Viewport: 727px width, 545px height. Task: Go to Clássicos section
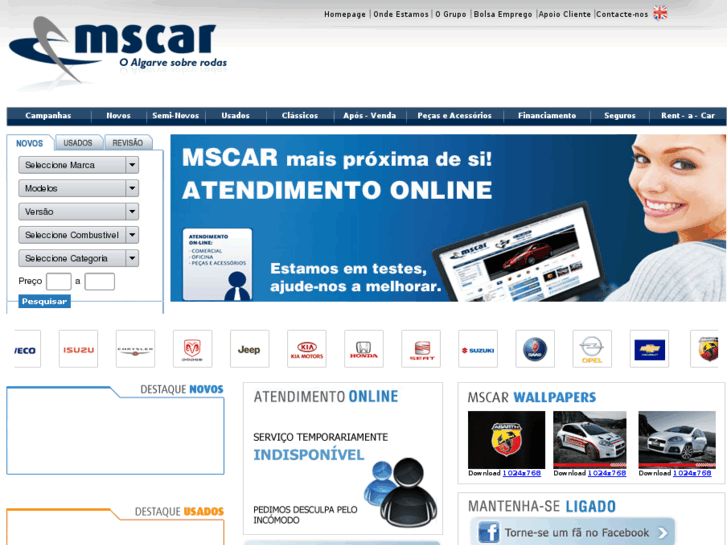click(x=300, y=115)
